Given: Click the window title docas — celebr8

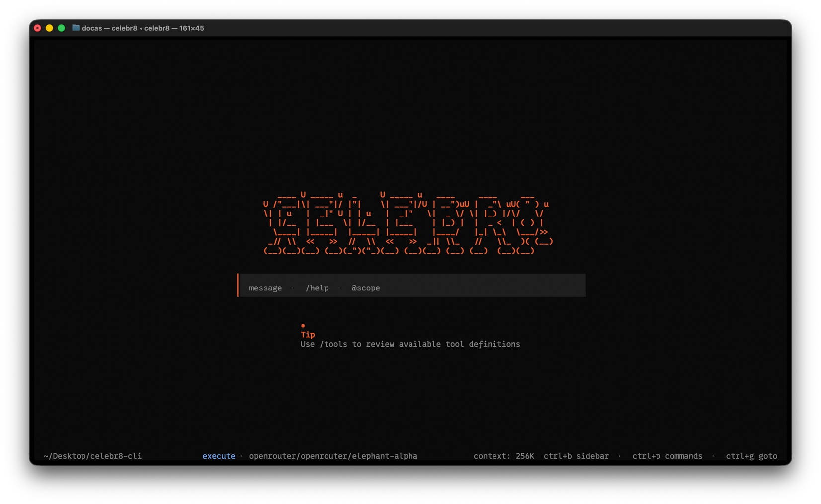Looking at the screenshot, I should tap(143, 28).
